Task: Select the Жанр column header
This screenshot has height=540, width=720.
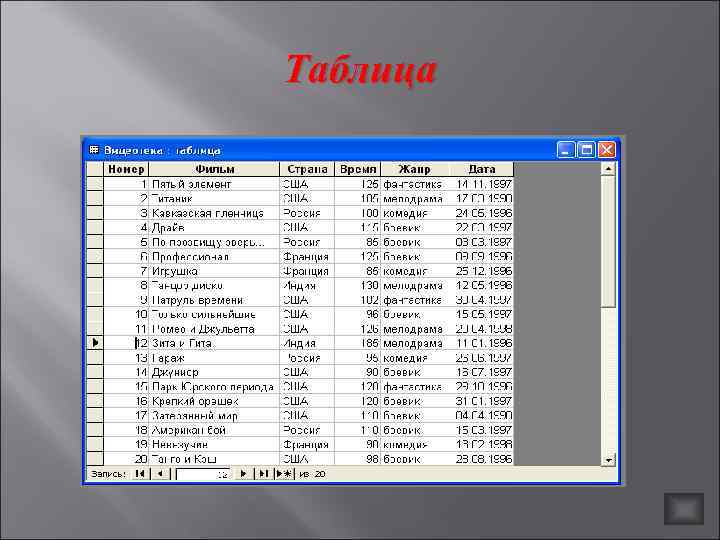Action: (x=415, y=169)
